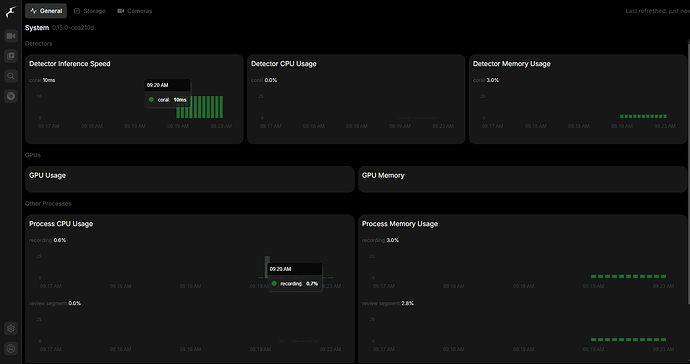This screenshot has width=690, height=364.
Task: Click the Last refreshed status text
Action: 657,11
